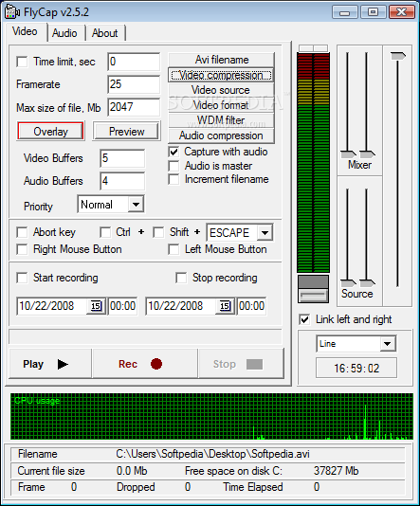
Task: Enable Right Mouse Button checkbox
Action: click(x=22, y=249)
